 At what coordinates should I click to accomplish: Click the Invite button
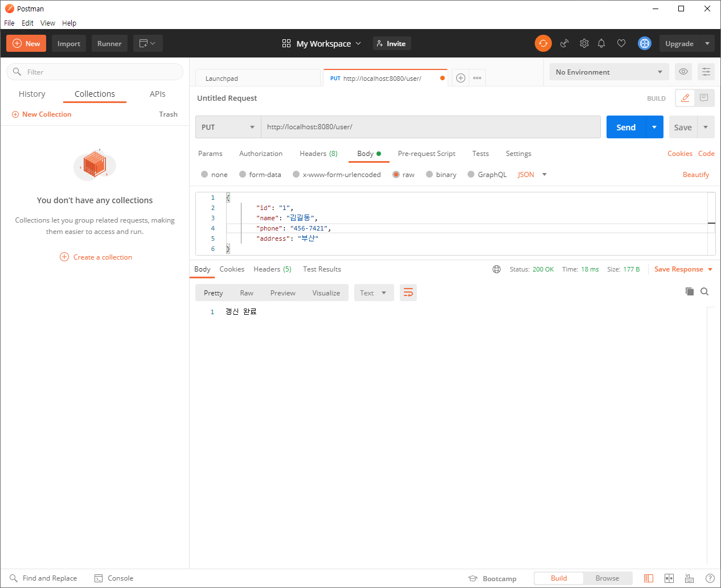392,43
